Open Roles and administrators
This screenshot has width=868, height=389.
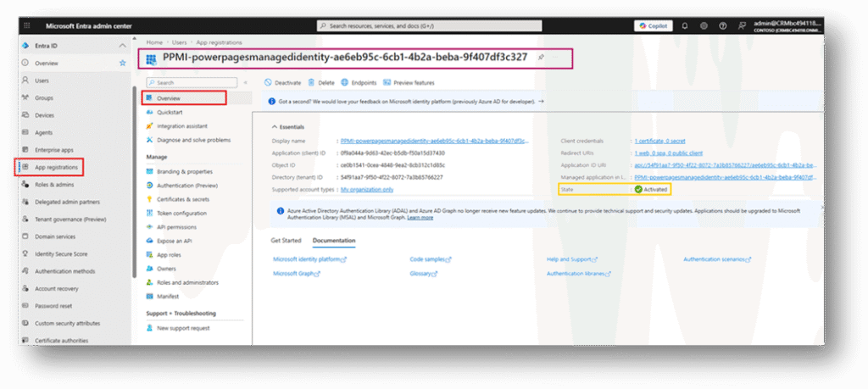187,283
